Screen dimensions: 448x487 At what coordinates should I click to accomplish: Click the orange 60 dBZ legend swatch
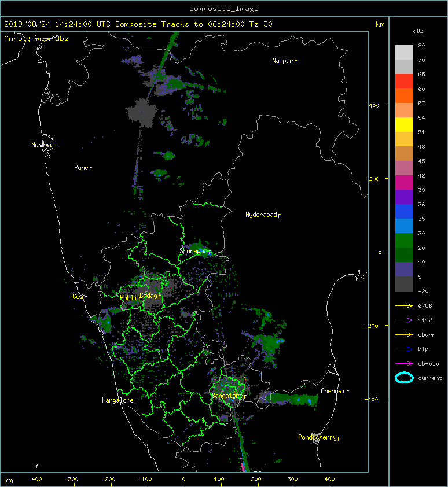pyautogui.click(x=404, y=95)
